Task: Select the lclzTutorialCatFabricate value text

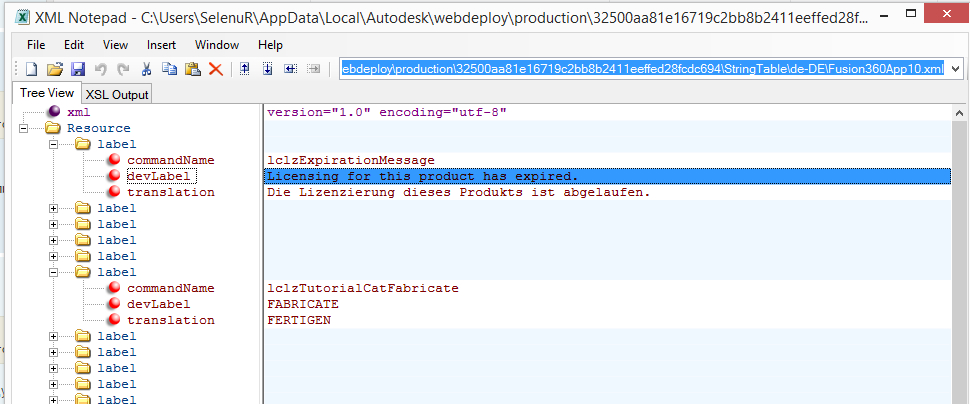Action: 363,288
